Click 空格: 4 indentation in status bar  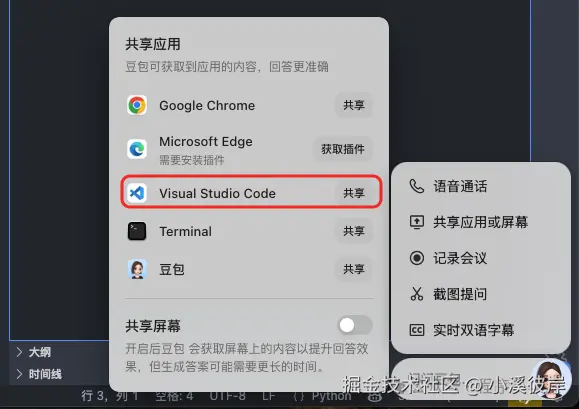(x=174, y=396)
